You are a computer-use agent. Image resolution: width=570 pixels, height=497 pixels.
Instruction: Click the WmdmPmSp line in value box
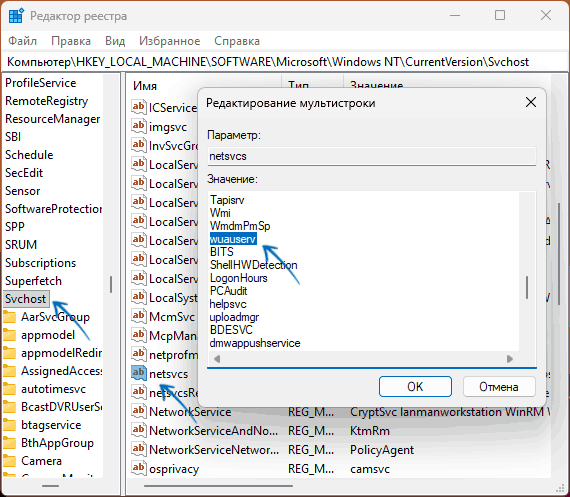pyautogui.click(x=240, y=226)
